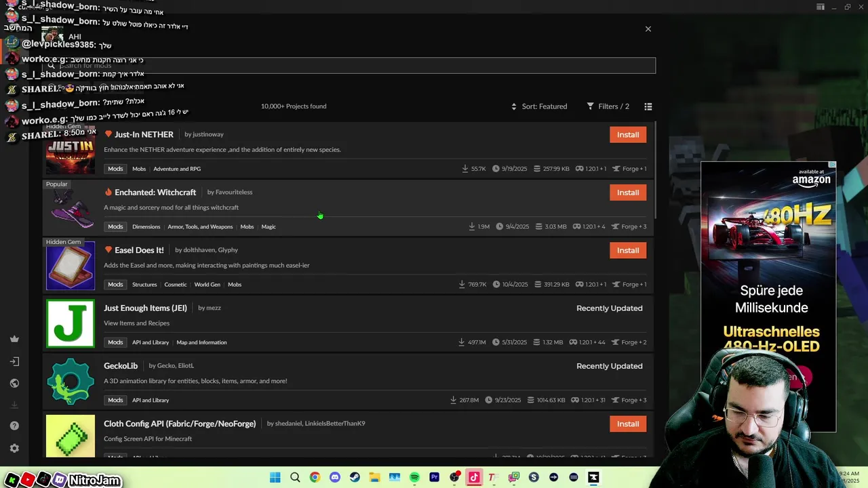Open Discord from taskbar
This screenshot has height=488, width=868.
pos(334,478)
